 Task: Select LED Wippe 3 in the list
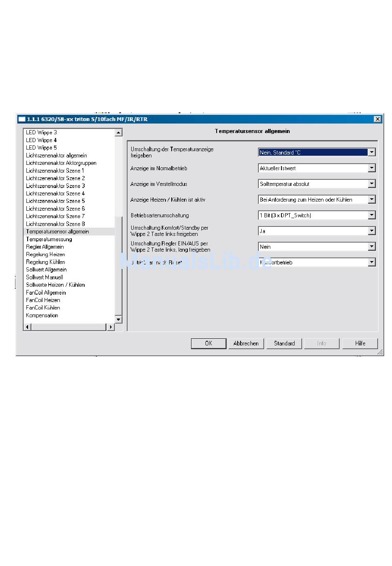tap(41, 133)
